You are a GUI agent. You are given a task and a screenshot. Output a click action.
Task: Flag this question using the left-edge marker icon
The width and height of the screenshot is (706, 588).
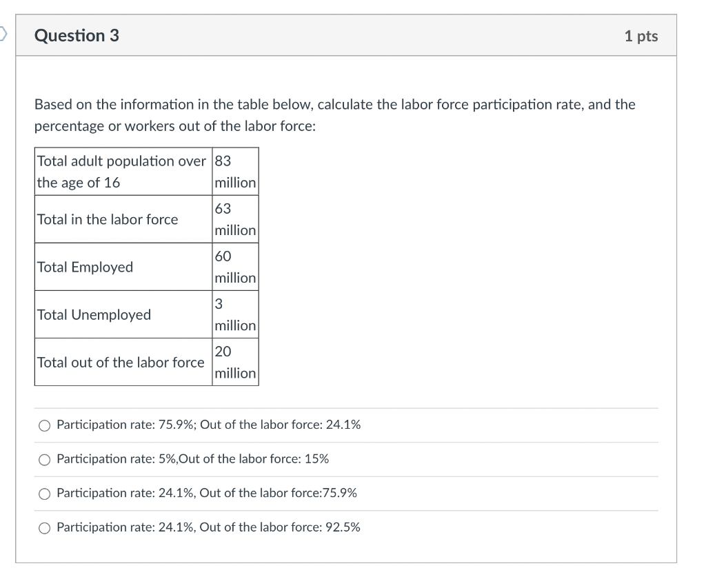click(x=3, y=34)
